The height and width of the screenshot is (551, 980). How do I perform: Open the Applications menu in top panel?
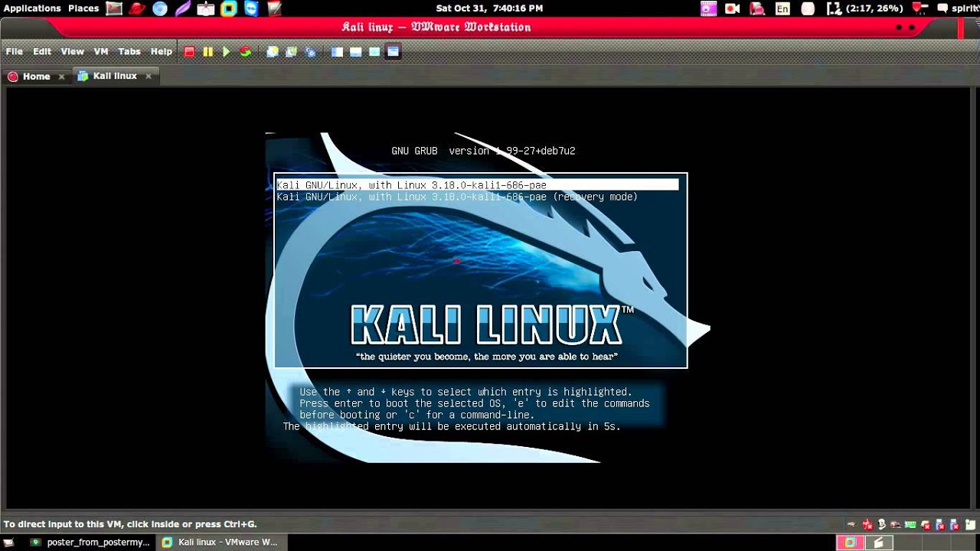32,8
